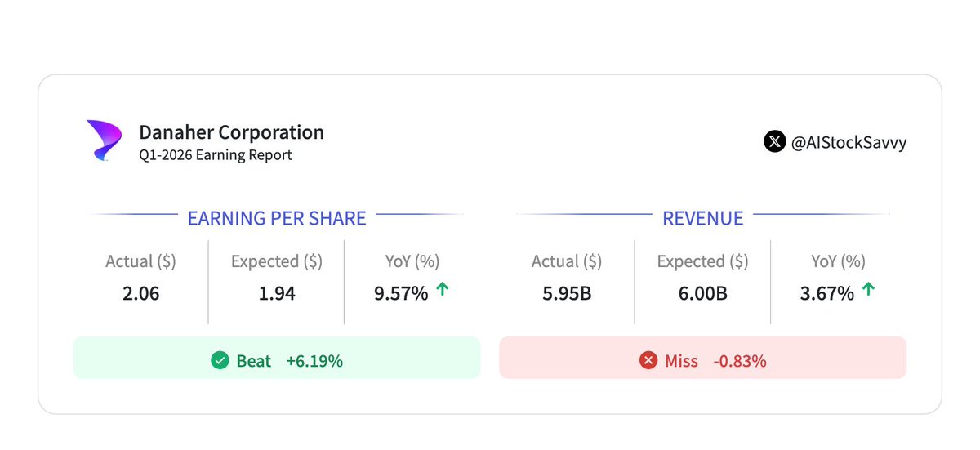Select the EPS actual value 2.06
The width and height of the screenshot is (980, 450).
pos(140,294)
